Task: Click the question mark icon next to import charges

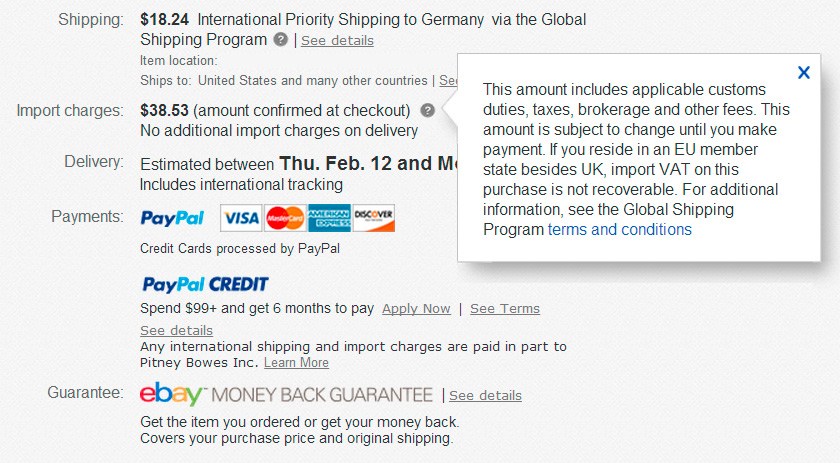Action: [427, 110]
